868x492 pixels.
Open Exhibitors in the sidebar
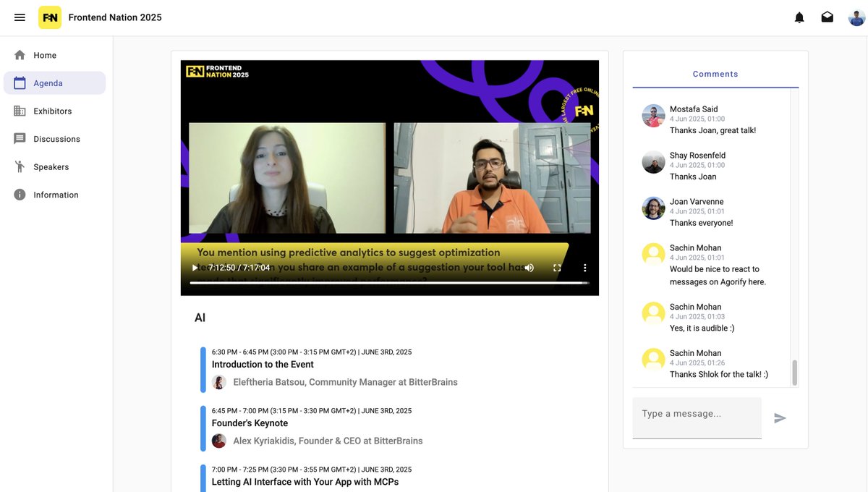click(x=54, y=111)
